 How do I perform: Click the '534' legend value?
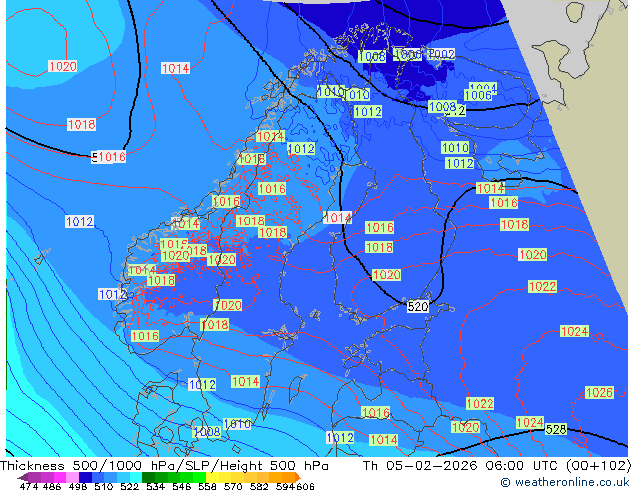click(x=155, y=486)
